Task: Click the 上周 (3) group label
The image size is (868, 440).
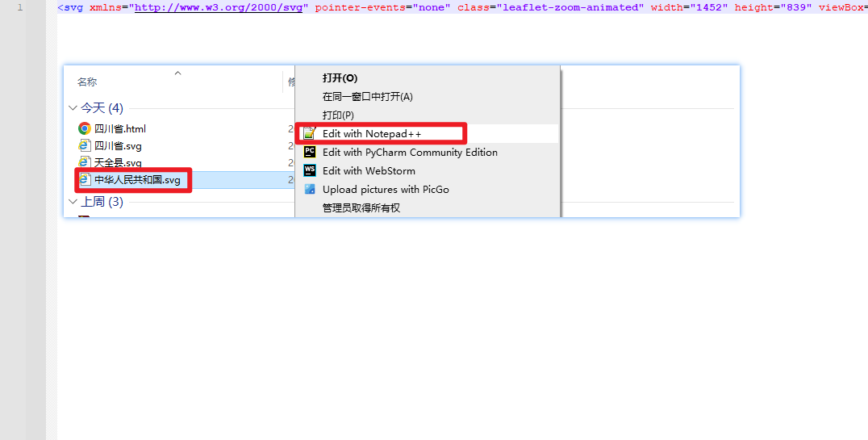Action: (102, 202)
